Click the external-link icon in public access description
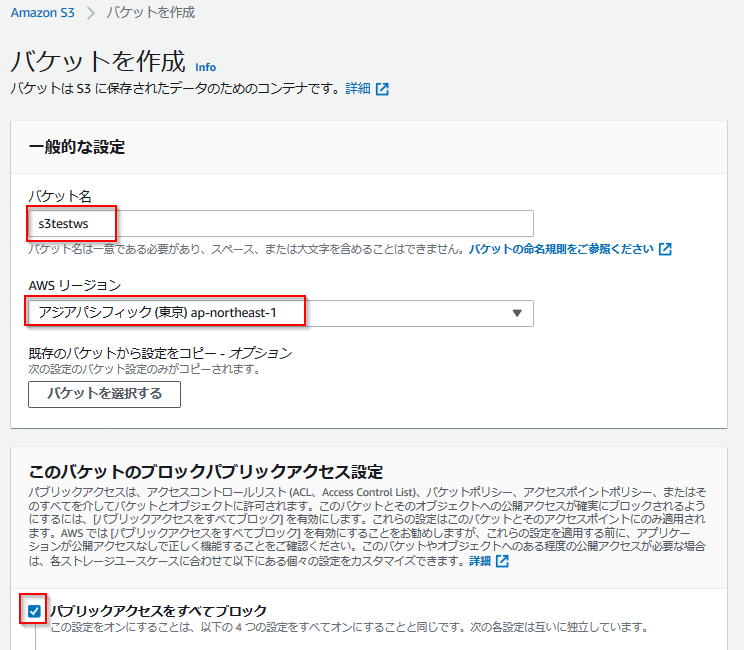 tap(502, 561)
